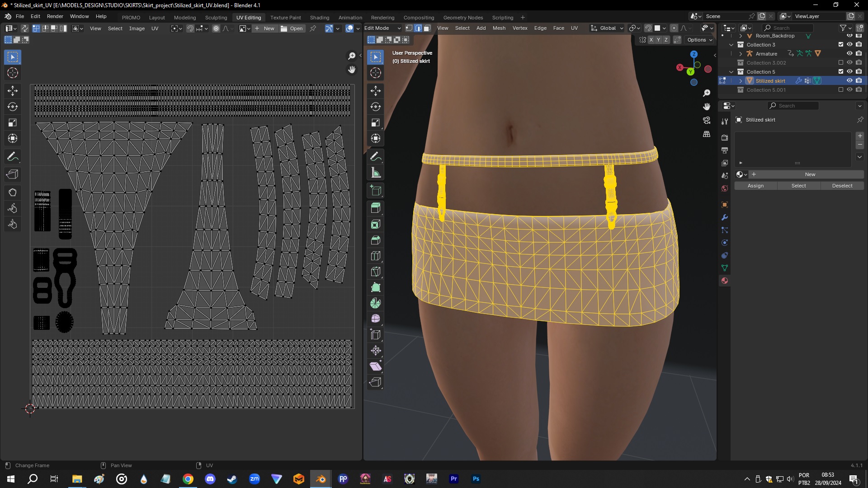Click the Search field in the outliner
This screenshot has width=868, height=488.
(x=788, y=28)
